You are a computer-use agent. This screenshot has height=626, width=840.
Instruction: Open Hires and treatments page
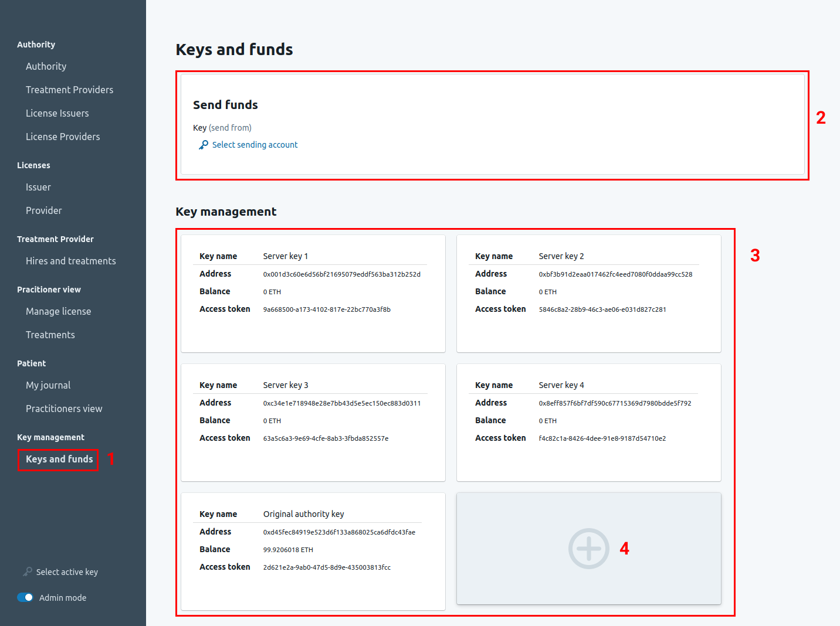point(70,261)
